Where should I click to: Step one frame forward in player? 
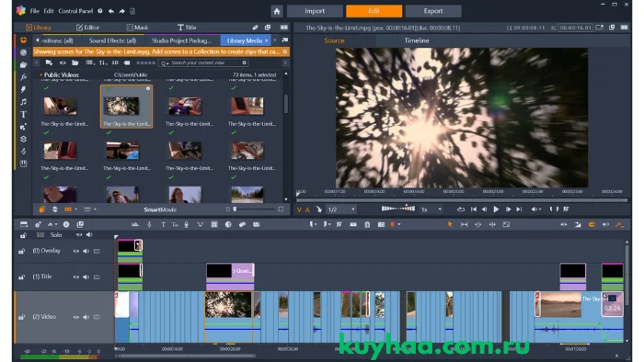point(508,209)
